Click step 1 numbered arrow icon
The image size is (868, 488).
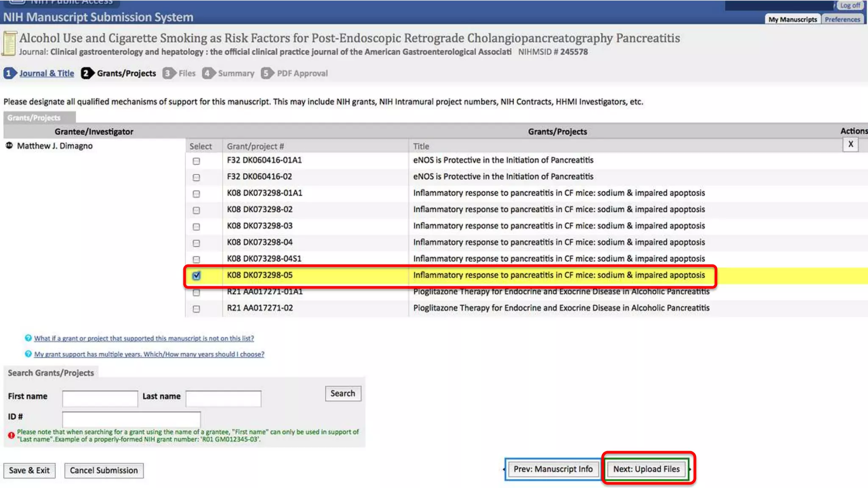tap(9, 73)
